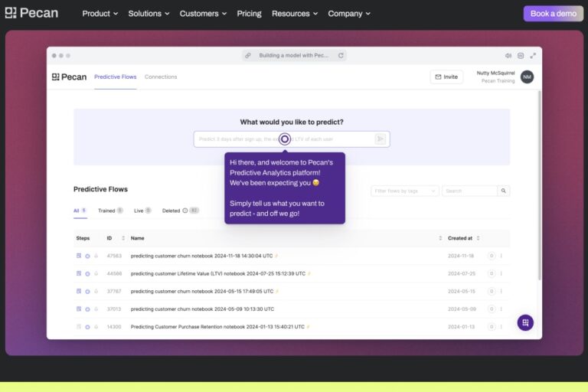The height and width of the screenshot is (392, 588).
Task: Click the 47563 ID cell
Action: tap(114, 256)
